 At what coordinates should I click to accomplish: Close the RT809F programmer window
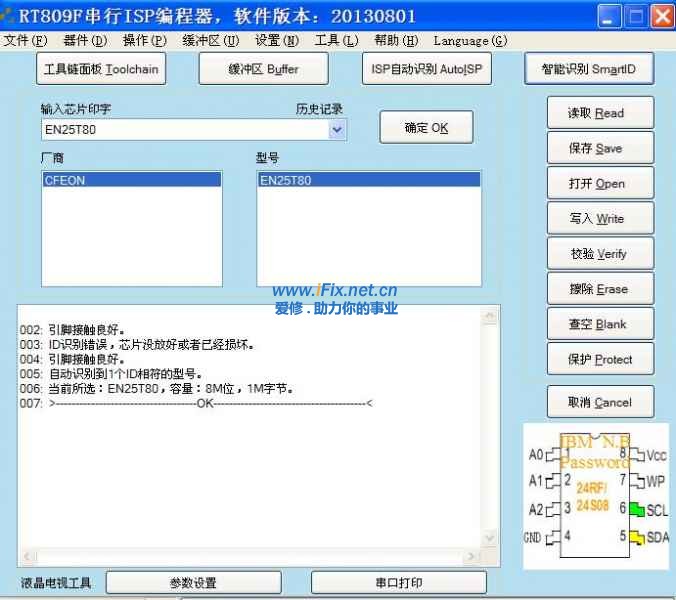click(662, 16)
